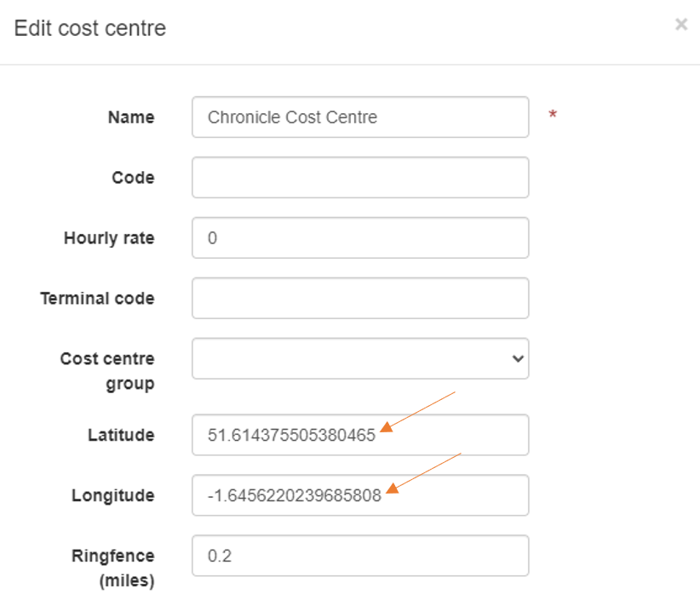
Task: Focus the empty Code text field
Action: pyautogui.click(x=360, y=177)
